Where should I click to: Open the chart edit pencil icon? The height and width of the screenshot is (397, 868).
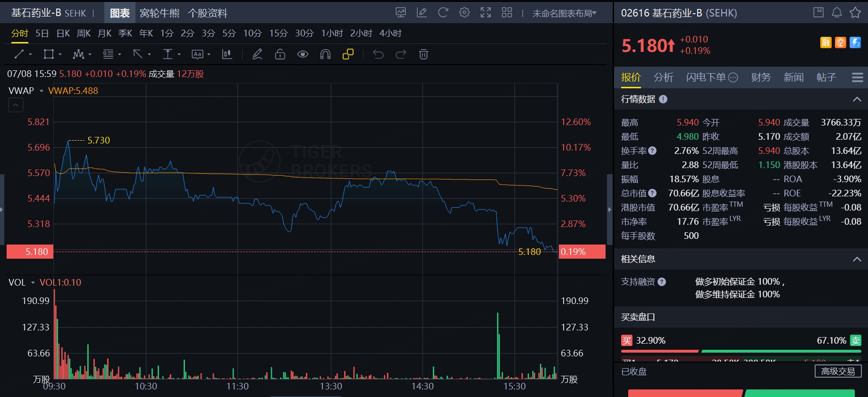point(422,13)
